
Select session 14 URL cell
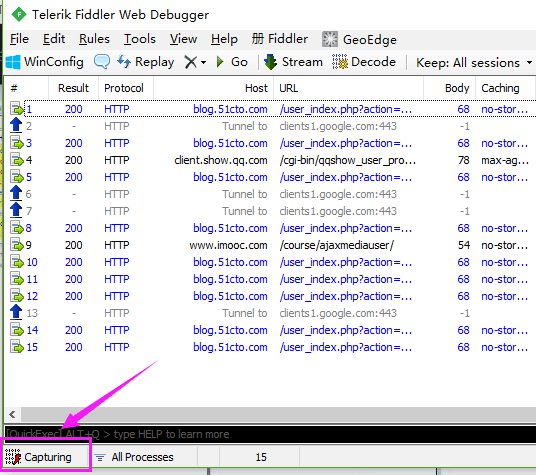click(346, 330)
